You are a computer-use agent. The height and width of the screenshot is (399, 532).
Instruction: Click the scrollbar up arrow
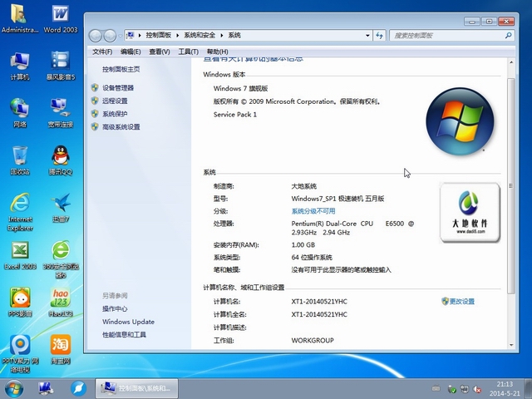[511, 63]
